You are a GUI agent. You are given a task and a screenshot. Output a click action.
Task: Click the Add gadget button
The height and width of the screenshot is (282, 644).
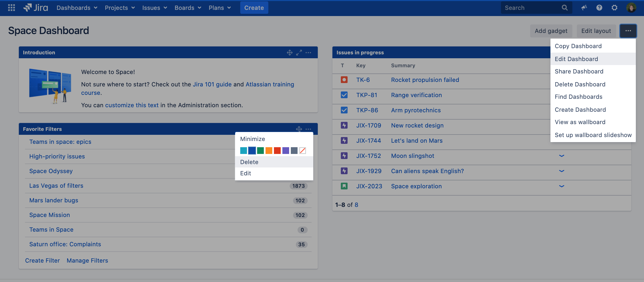point(551,31)
